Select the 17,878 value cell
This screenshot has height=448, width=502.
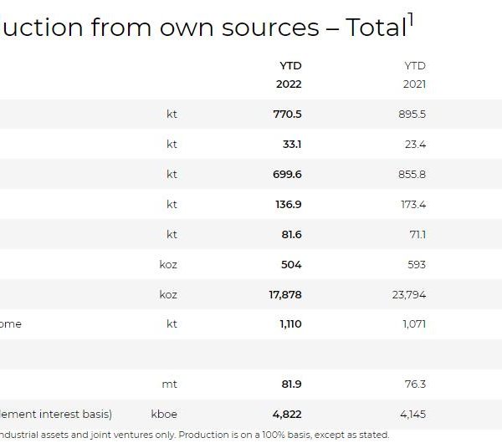click(x=284, y=294)
